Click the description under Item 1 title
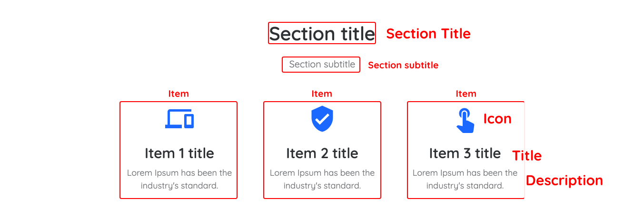Viewport: 644px width, 218px height. (179, 179)
